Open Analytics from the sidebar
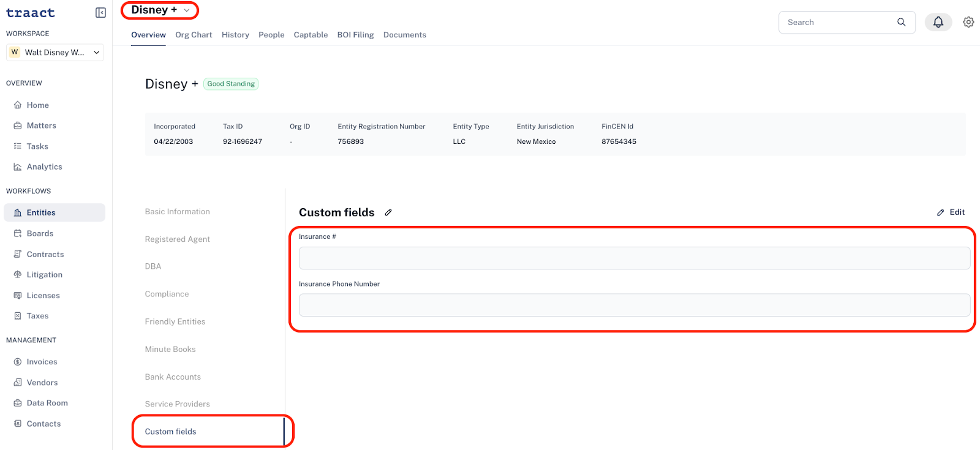The image size is (980, 450). click(x=45, y=167)
